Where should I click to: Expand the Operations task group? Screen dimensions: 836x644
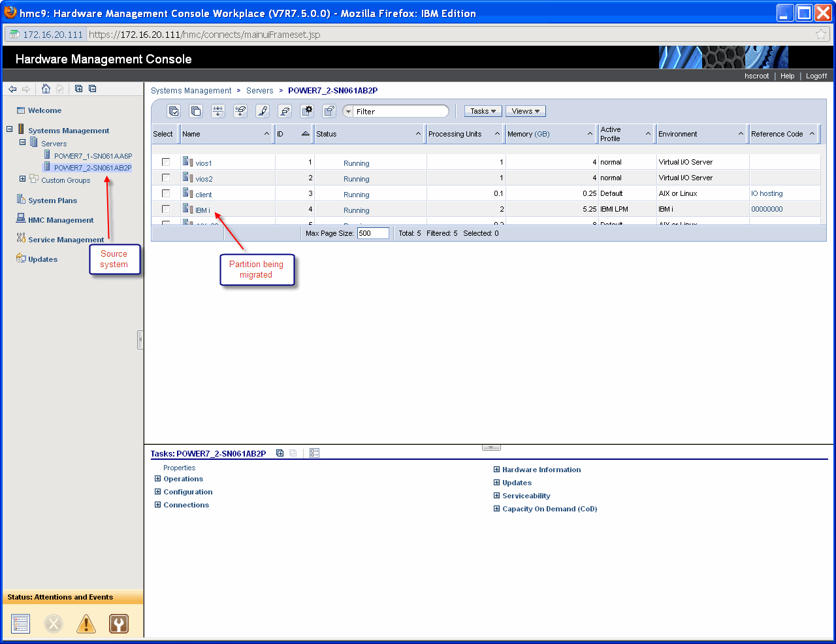tap(157, 479)
